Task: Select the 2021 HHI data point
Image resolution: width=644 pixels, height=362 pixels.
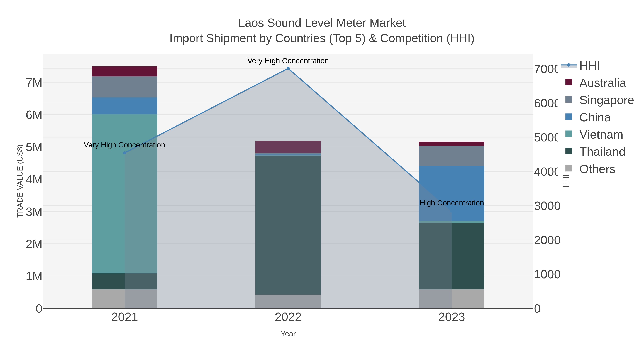Action: (125, 153)
